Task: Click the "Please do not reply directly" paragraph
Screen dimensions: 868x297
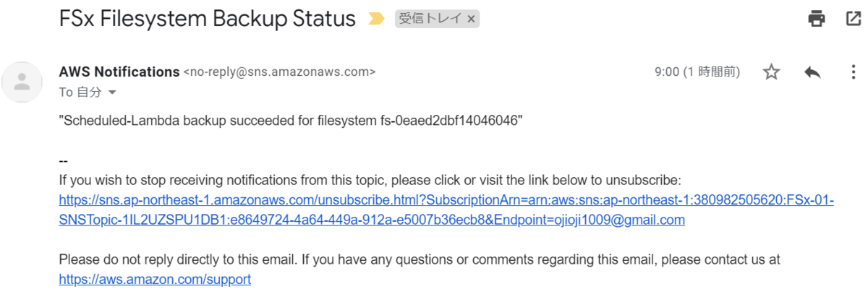Action: (x=419, y=259)
